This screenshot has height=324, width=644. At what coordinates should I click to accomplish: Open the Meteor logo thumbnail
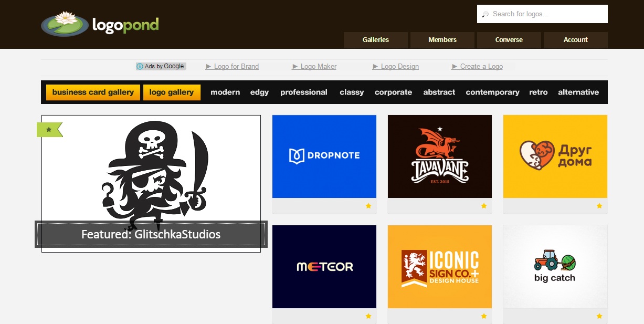[324, 267]
